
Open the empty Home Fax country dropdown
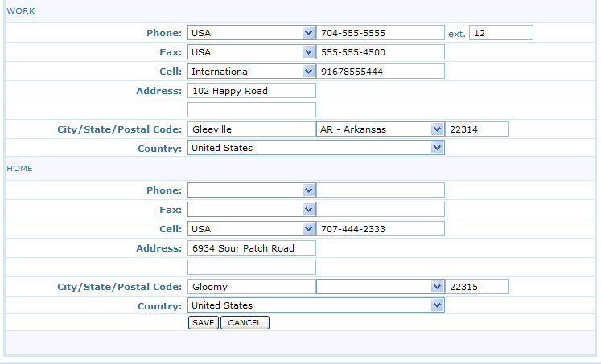[251, 210]
